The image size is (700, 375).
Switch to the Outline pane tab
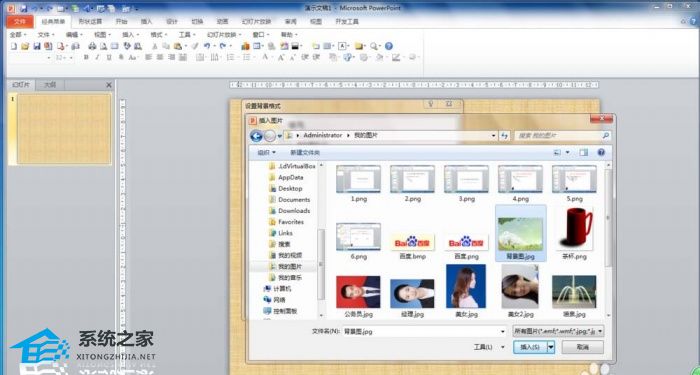[x=50, y=85]
